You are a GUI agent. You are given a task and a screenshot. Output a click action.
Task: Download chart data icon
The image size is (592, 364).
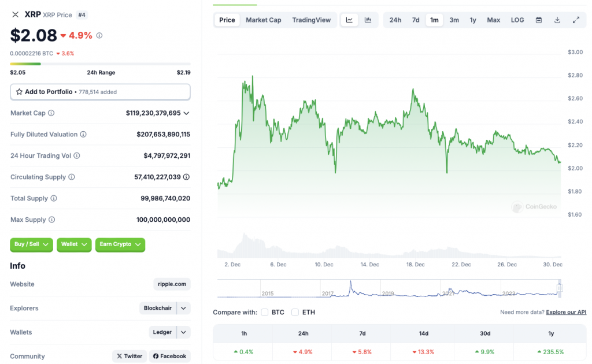click(x=557, y=20)
